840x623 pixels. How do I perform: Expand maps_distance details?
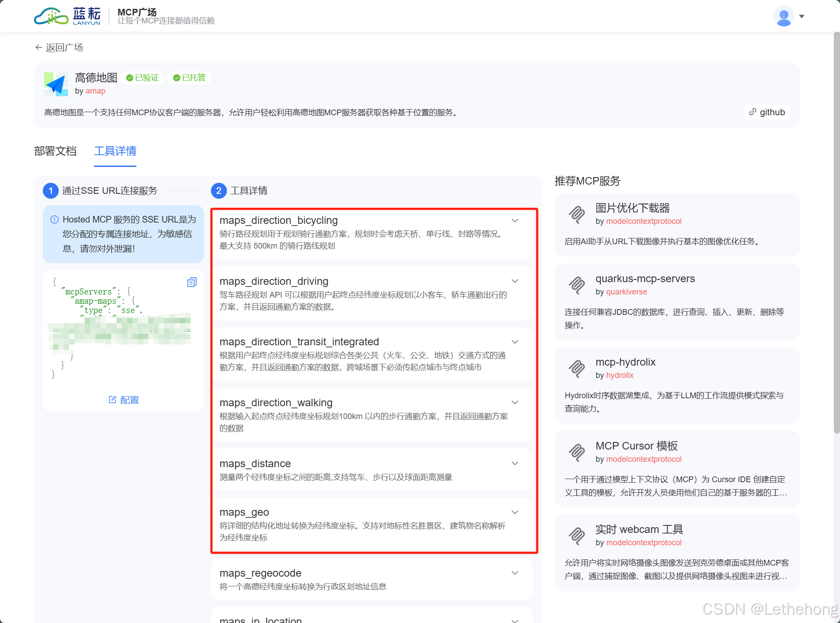coord(515,463)
